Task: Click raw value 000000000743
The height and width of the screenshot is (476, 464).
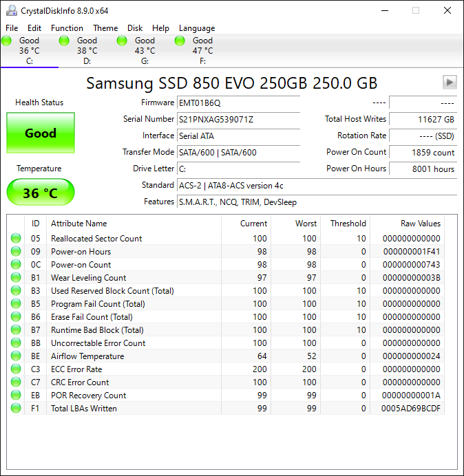Action: coord(412,265)
